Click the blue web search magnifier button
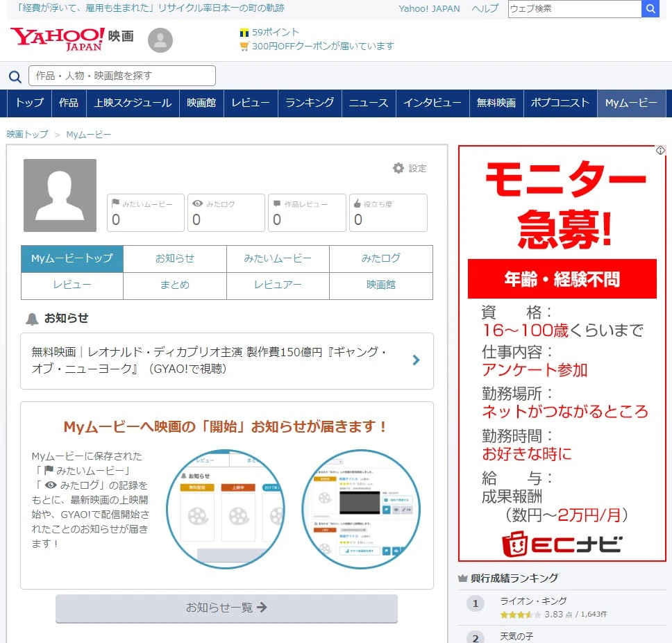672x643 pixels. pos(650,9)
